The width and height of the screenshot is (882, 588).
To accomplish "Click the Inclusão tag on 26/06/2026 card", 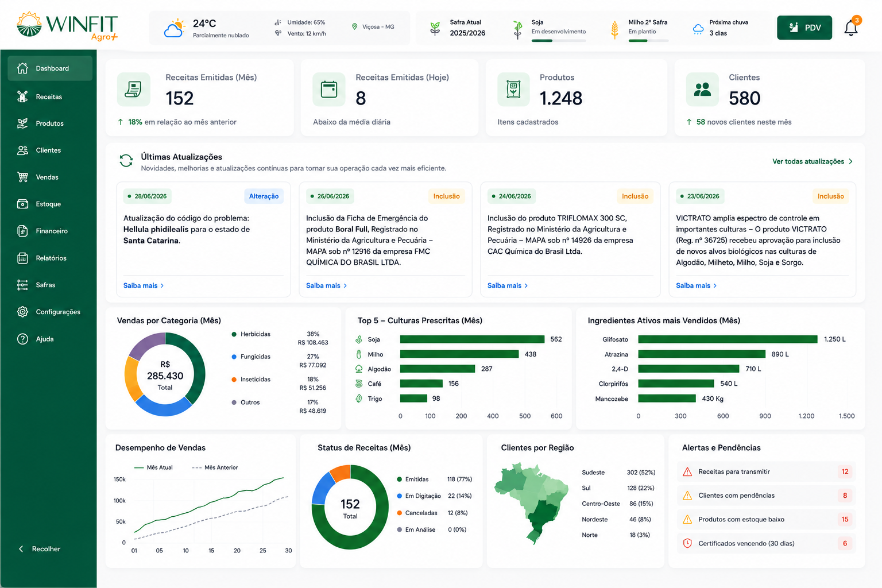I will tap(446, 196).
